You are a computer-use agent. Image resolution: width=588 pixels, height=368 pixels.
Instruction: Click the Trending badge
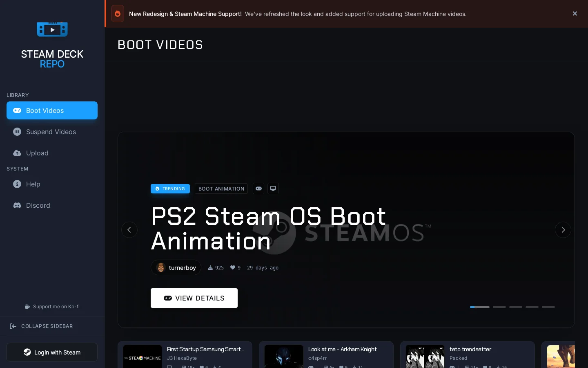[x=170, y=188]
